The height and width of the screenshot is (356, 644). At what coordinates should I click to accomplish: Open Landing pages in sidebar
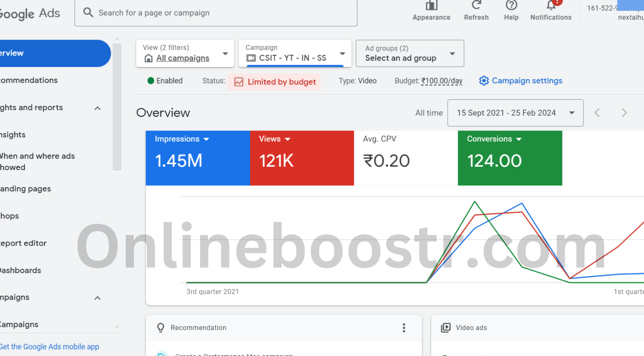point(26,189)
